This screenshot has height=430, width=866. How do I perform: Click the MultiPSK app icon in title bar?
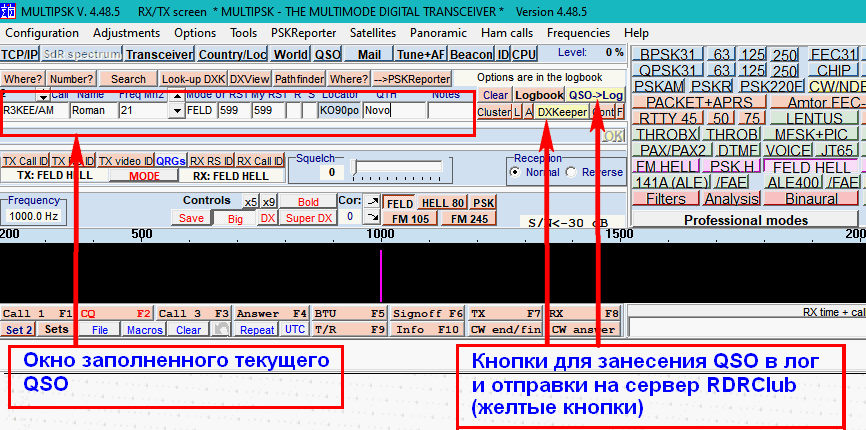pyautogui.click(x=6, y=10)
